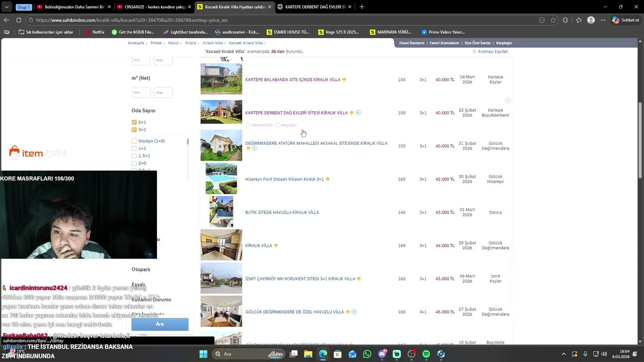Open Favori İlanlarım menu
Viewport: 644px width, 362px height.
coord(412,43)
